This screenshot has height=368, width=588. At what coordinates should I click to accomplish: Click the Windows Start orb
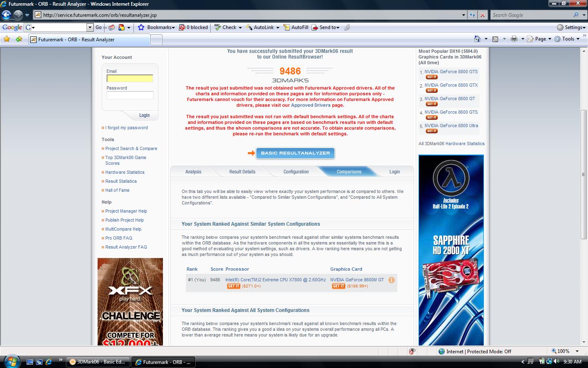[x=11, y=361]
